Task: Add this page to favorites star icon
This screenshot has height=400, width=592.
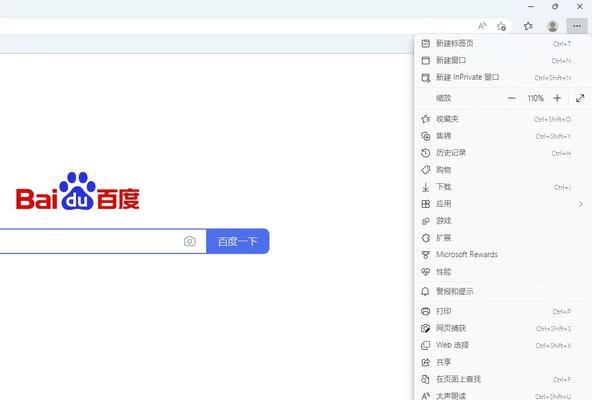Action: click(501, 26)
